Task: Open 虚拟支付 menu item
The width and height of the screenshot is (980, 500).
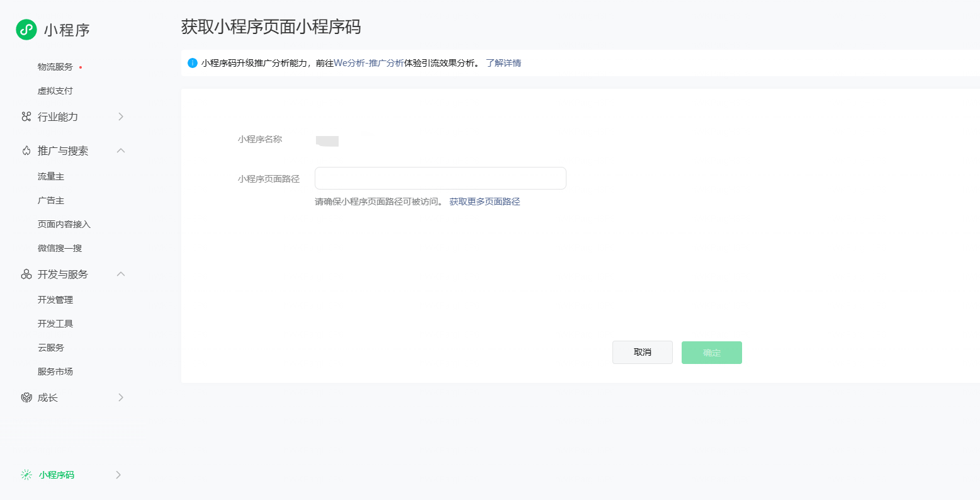Action: (x=55, y=91)
